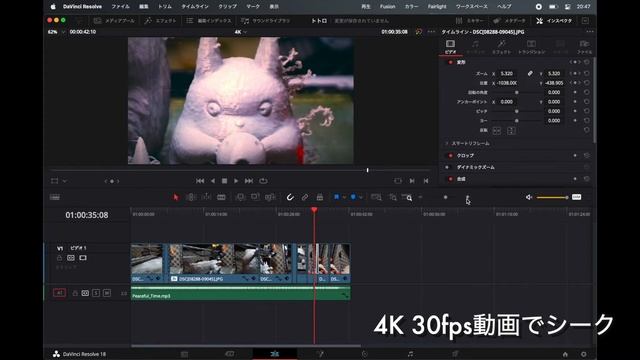Open the エフェクト panel in toolbar

point(160,20)
